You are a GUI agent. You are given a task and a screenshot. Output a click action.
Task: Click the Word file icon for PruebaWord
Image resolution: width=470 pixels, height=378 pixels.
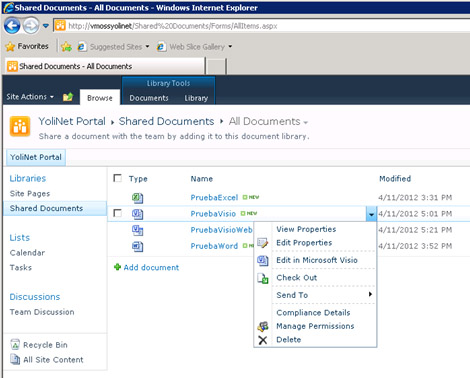137,246
